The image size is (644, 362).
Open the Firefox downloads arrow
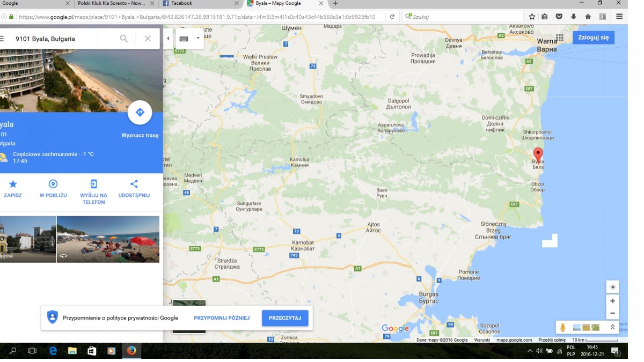click(x=573, y=17)
